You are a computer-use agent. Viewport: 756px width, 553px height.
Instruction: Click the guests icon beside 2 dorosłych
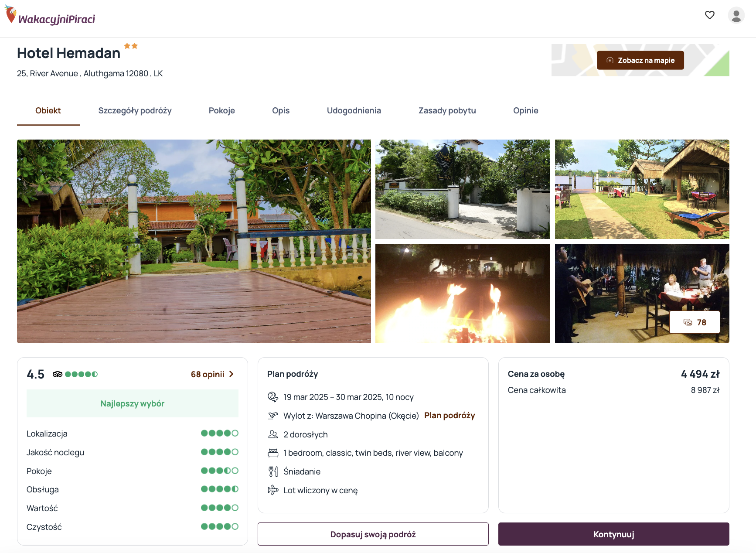(273, 434)
